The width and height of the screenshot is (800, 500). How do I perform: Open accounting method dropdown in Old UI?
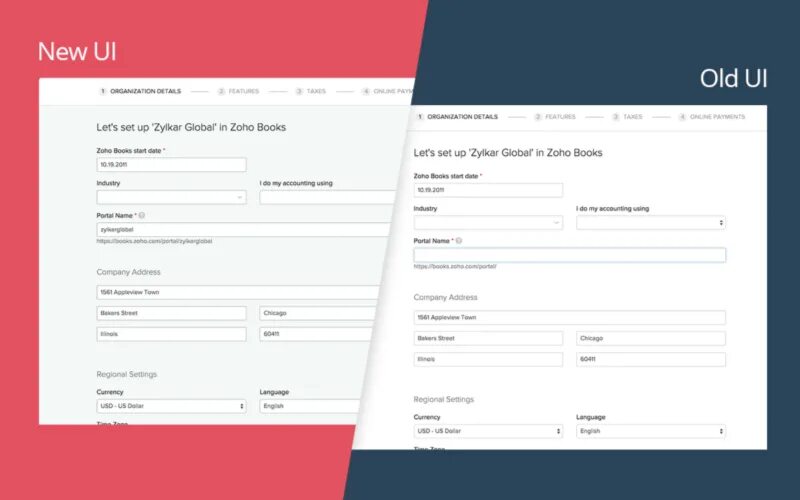tap(651, 223)
